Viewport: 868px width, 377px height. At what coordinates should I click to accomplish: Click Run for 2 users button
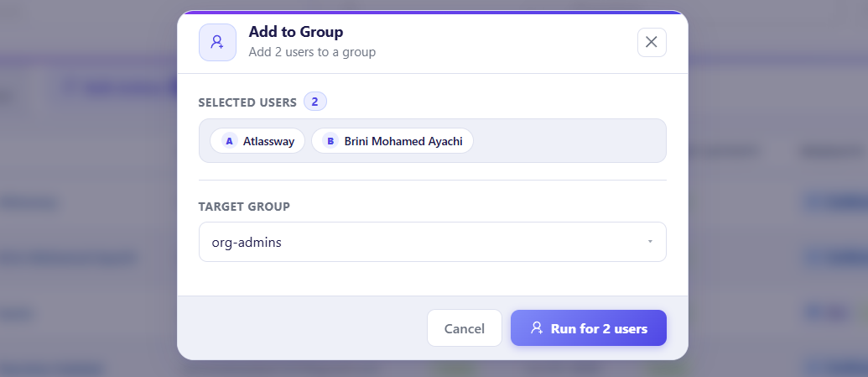click(589, 328)
